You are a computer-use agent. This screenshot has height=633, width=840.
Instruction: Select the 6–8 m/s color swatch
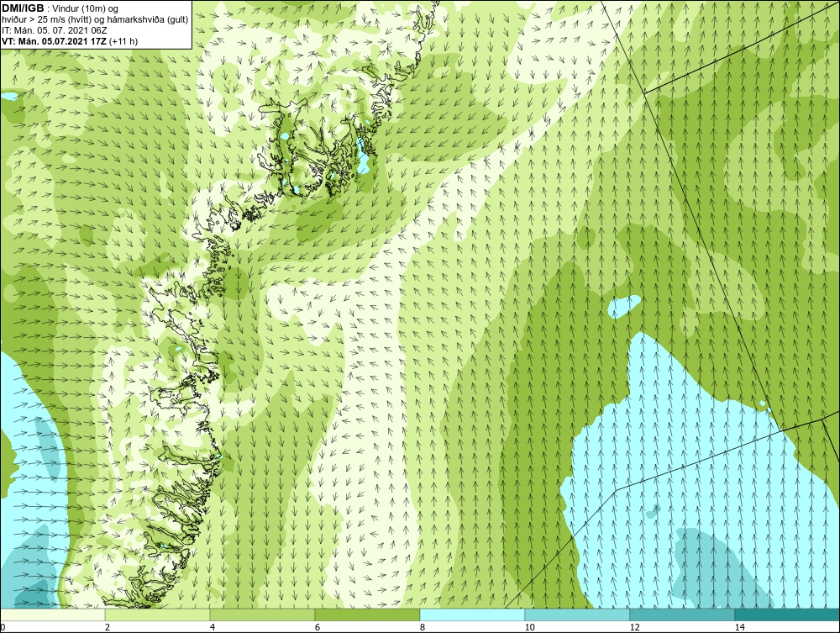click(368, 615)
